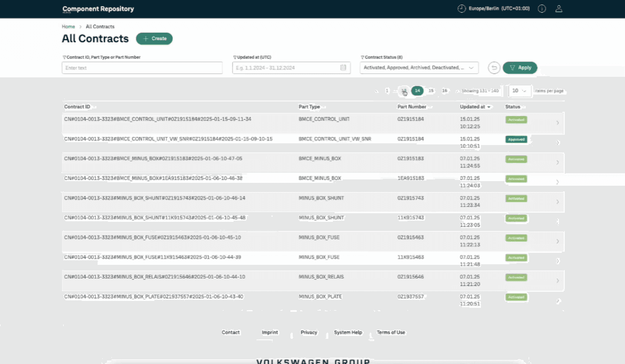Go to page 16
This screenshot has width=625, height=364.
(x=445, y=91)
